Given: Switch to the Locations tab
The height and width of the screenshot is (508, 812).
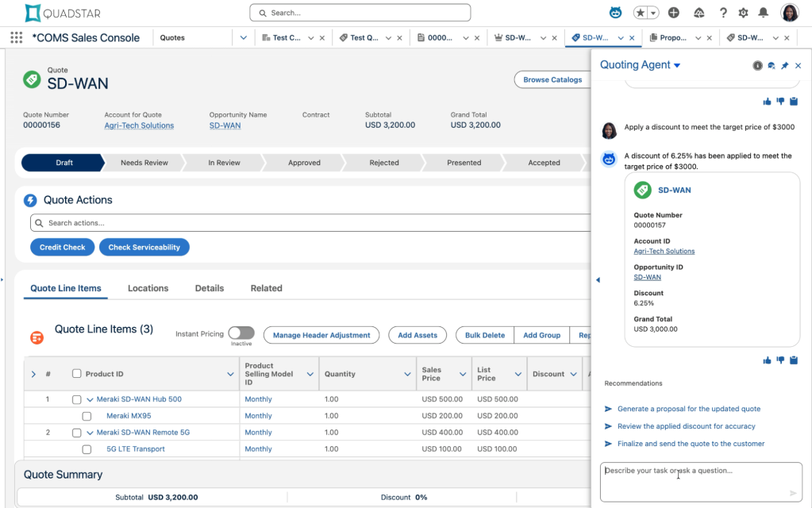Looking at the screenshot, I should [148, 288].
